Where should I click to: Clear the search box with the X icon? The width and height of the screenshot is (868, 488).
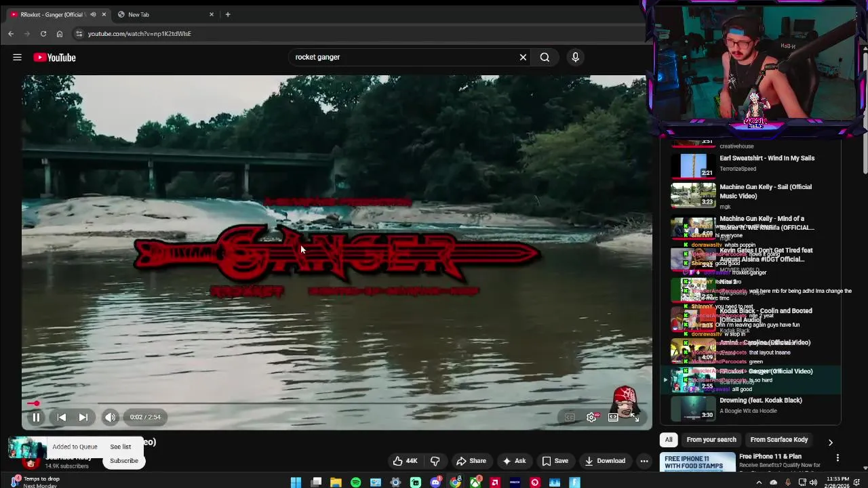523,58
